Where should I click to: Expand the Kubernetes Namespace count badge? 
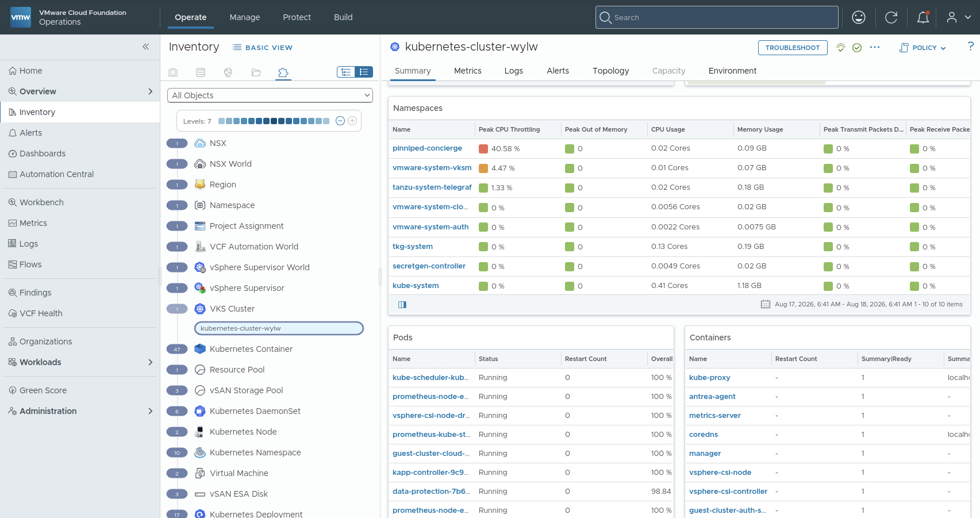[x=177, y=452]
